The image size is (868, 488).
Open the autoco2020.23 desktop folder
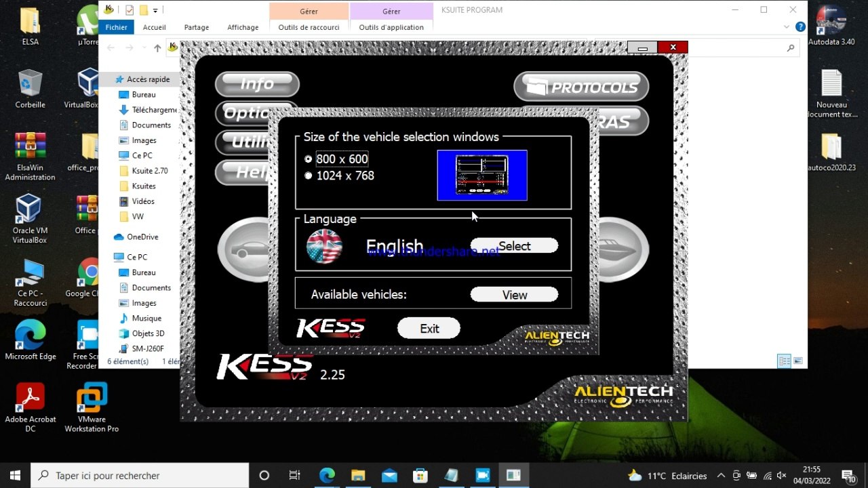coord(831,152)
